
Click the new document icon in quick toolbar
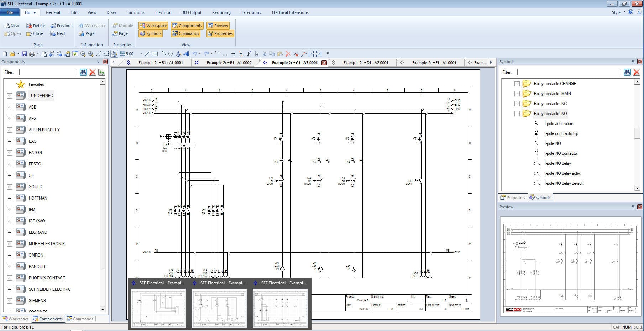[5, 54]
